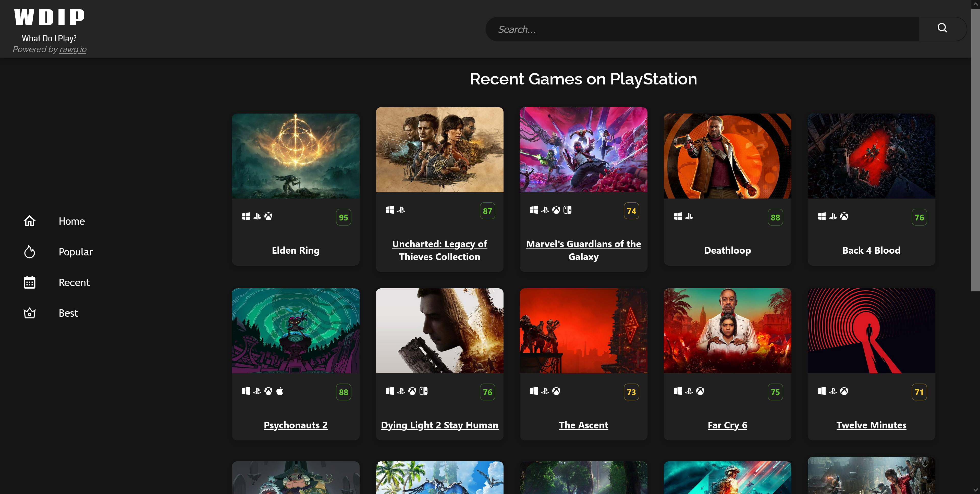Viewport: 980px width, 494px height.
Task: Click Uncharted's 87 score badge
Action: (487, 211)
